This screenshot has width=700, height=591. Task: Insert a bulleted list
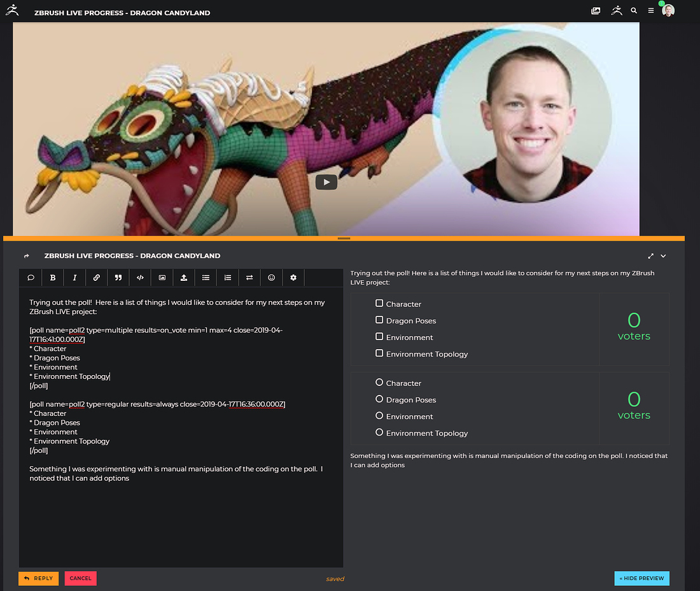[206, 278]
